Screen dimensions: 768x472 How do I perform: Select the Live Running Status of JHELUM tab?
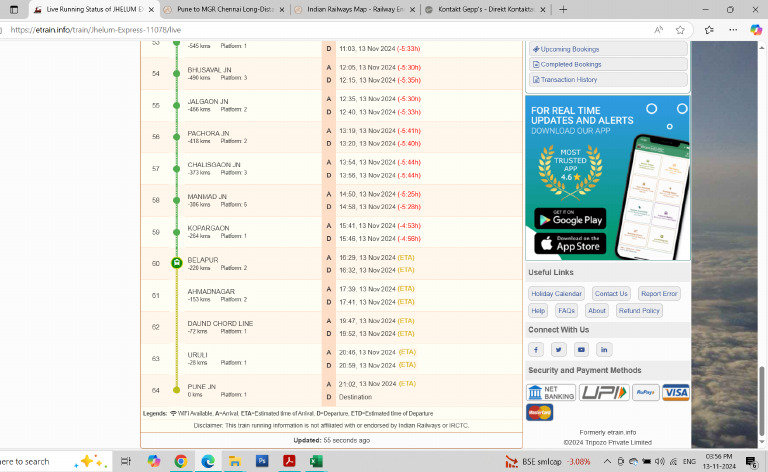94,9
